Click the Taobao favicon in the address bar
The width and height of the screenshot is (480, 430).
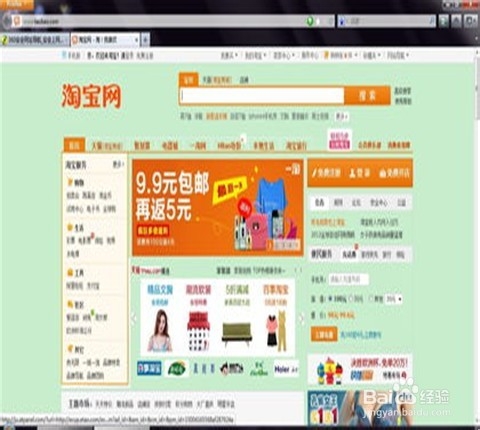17,21
